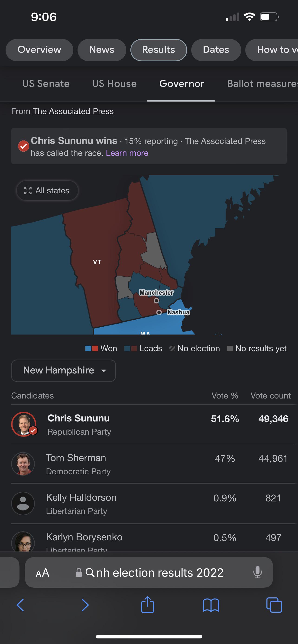Tap the Safari forward arrow

pyautogui.click(x=85, y=605)
